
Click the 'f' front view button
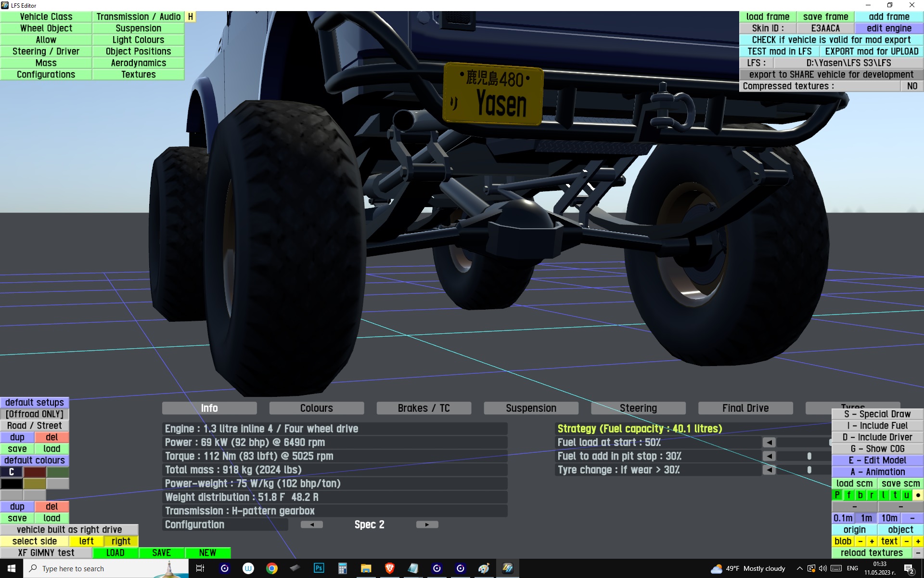click(x=849, y=495)
